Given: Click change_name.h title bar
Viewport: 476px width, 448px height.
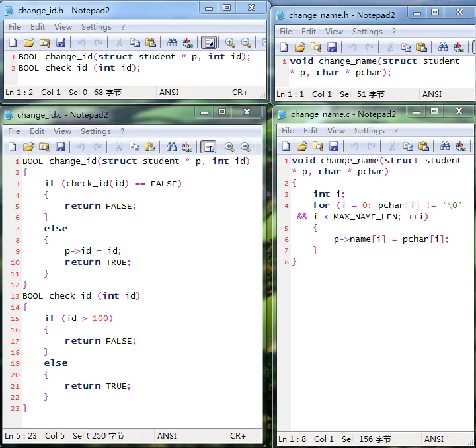Looking at the screenshot, I should tap(341, 15).
